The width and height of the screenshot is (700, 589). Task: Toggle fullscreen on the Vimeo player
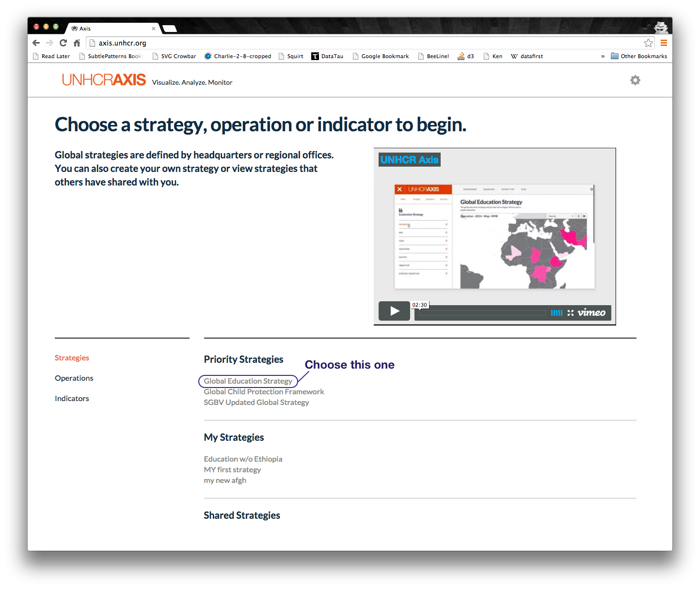pos(570,313)
